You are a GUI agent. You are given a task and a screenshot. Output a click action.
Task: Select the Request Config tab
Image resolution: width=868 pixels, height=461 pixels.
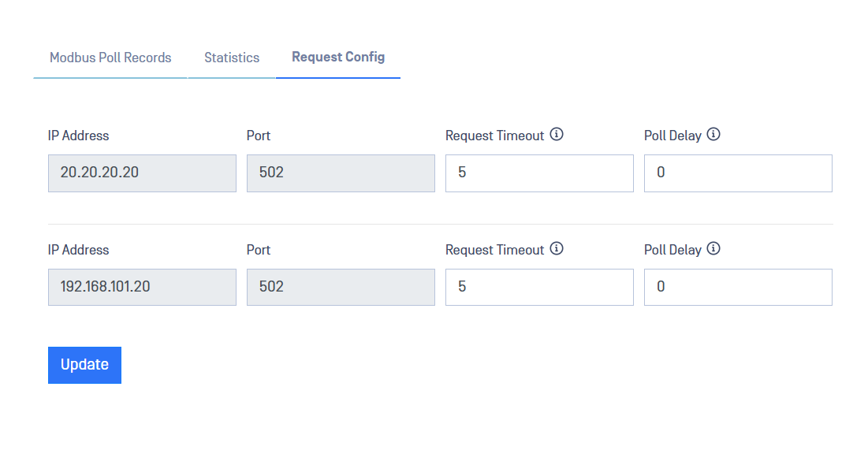click(338, 57)
